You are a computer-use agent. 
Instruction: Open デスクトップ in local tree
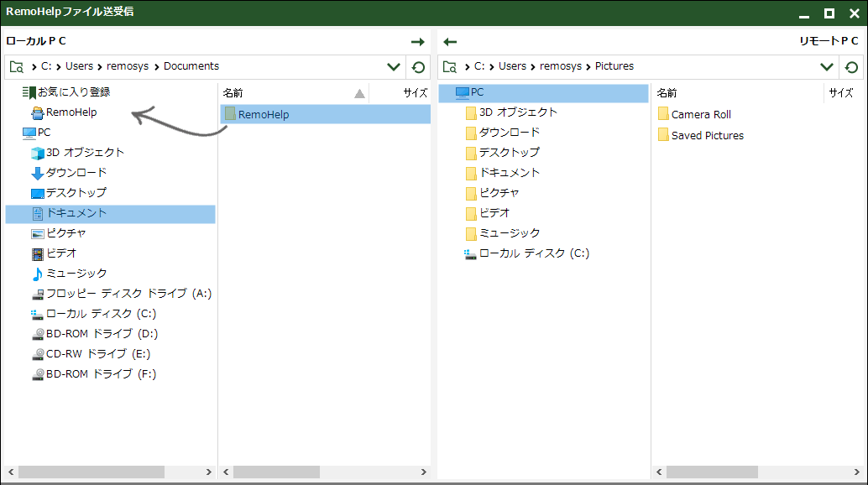tap(69, 193)
